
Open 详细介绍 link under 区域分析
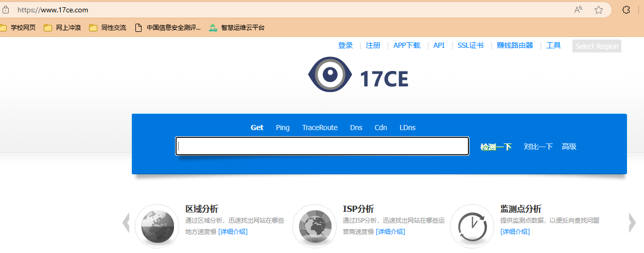[x=233, y=232]
